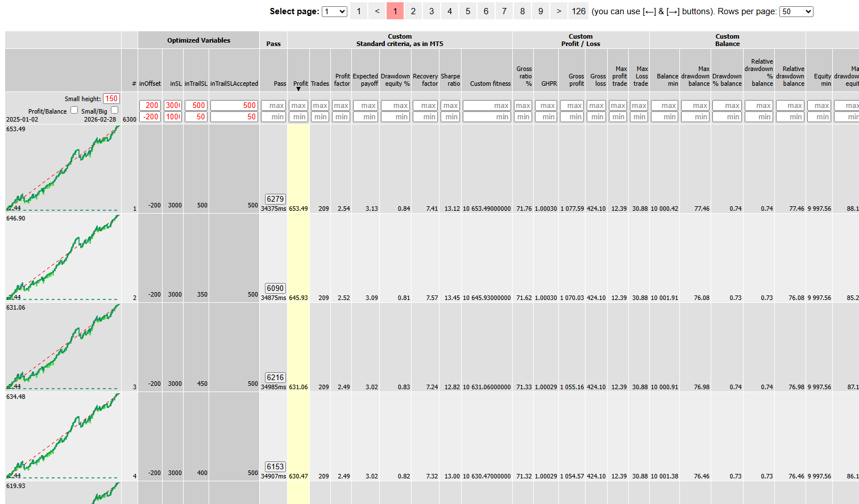Click the Profit column header to sort
859x504 pixels.
click(300, 84)
